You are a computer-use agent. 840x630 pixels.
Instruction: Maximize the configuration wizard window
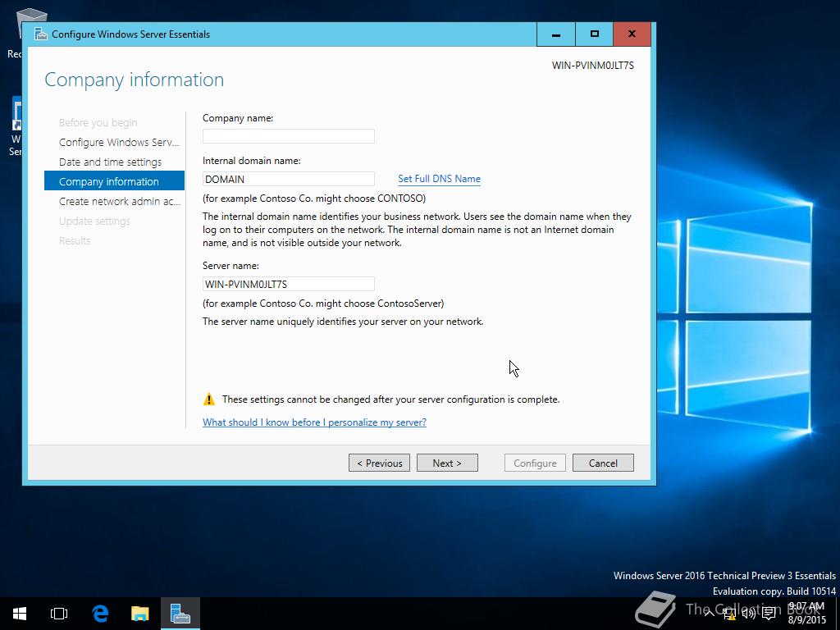594,34
